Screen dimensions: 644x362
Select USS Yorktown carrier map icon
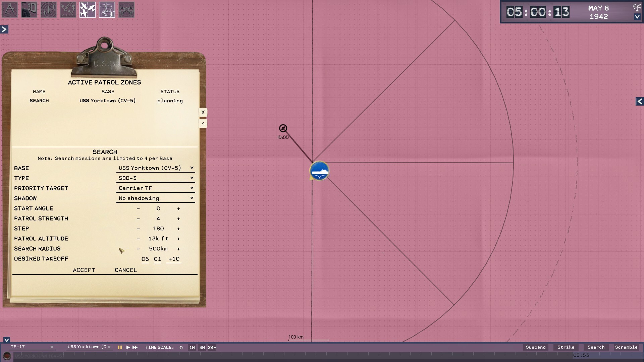click(x=319, y=171)
